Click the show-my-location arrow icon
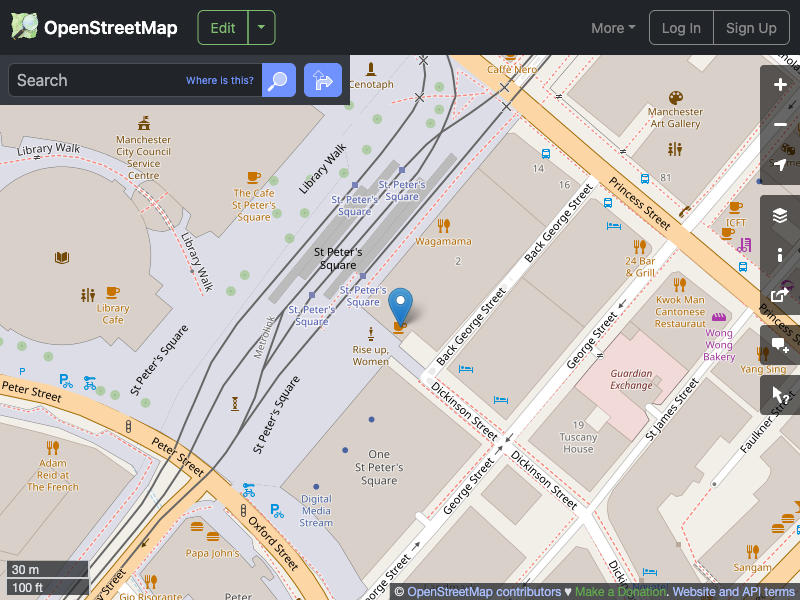The width and height of the screenshot is (800, 600). 780,164
